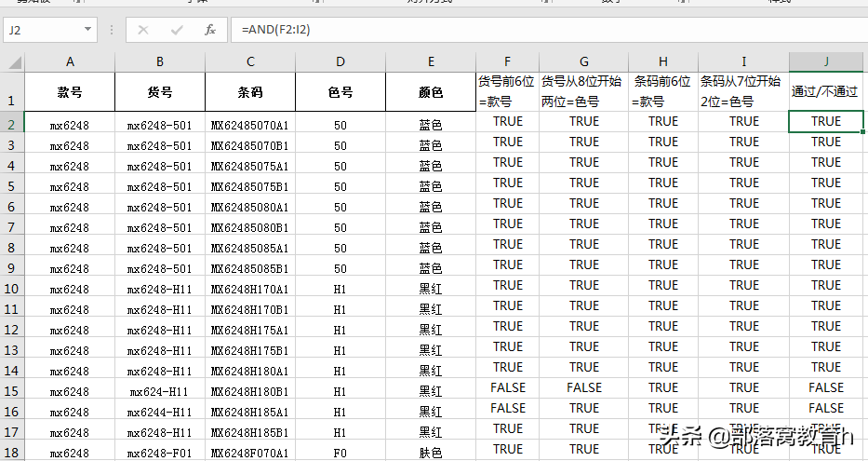Click the Cancel (X) formula bar icon
868x461 pixels.
143,30
